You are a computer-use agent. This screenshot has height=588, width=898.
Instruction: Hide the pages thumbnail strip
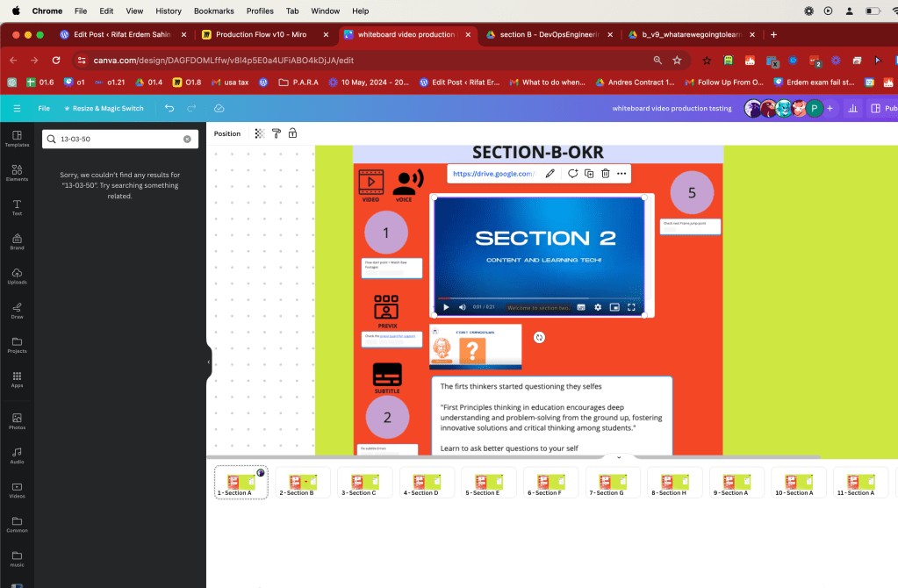(x=619, y=457)
